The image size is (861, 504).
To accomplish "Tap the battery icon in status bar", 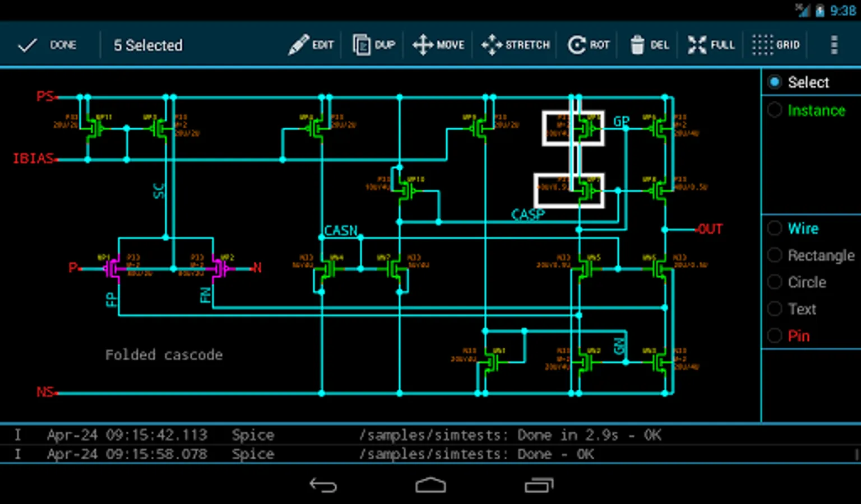I will [x=820, y=11].
